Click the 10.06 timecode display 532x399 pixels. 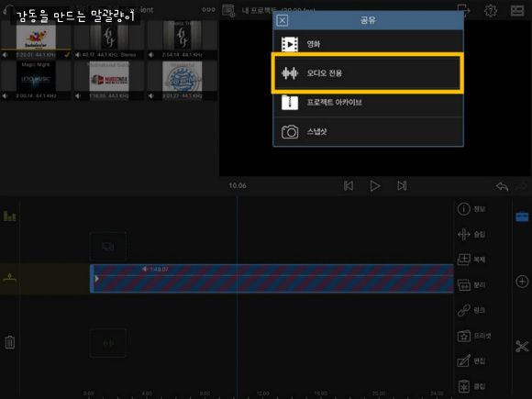[238, 185]
